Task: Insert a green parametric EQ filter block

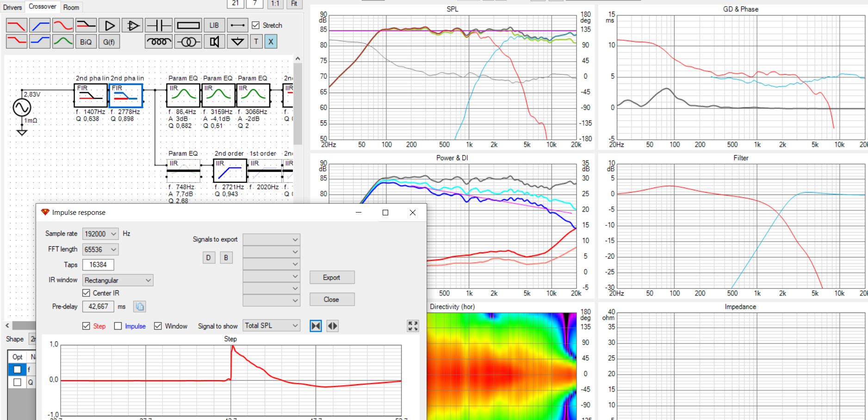Action: click(63, 42)
